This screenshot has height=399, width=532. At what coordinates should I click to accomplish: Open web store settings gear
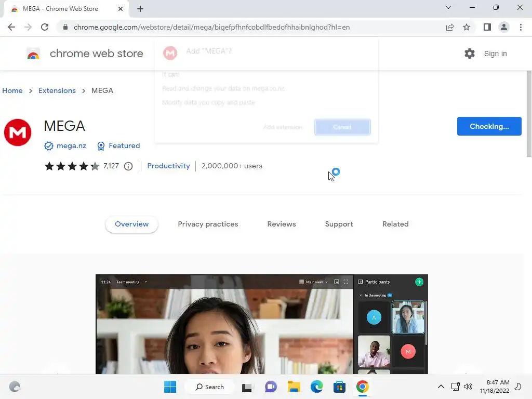[x=470, y=54]
